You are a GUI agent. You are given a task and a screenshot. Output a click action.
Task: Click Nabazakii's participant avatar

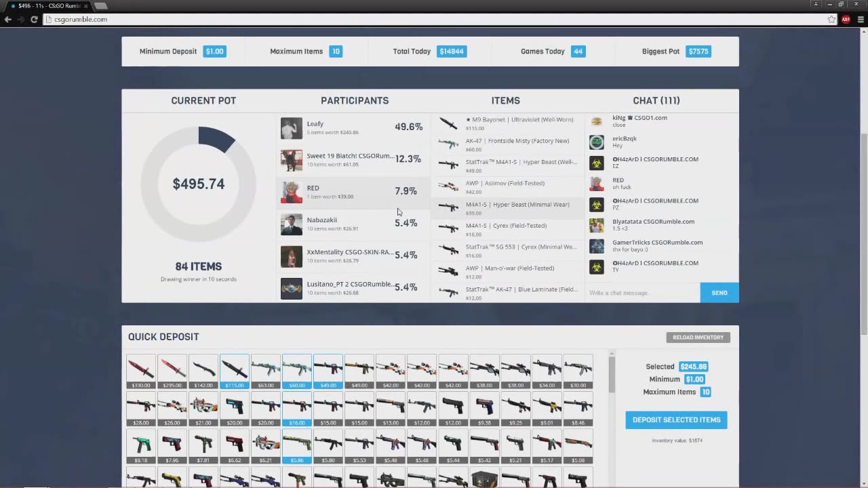coord(292,224)
